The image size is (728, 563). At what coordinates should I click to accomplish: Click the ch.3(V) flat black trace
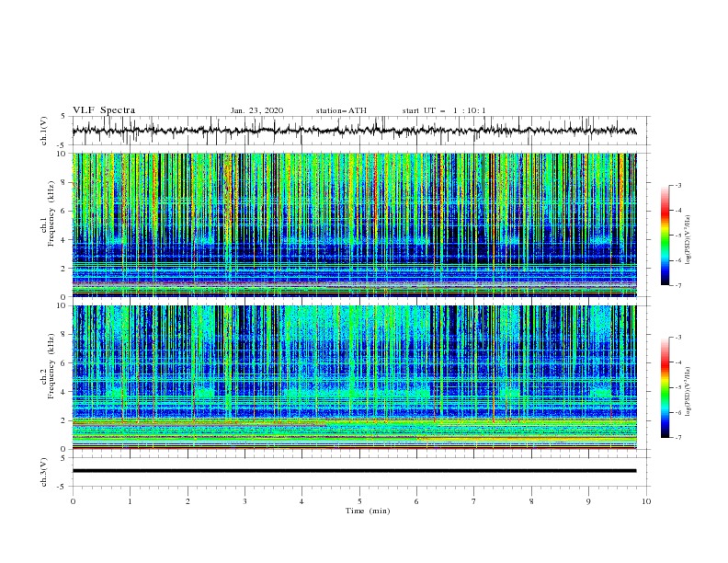(x=354, y=471)
